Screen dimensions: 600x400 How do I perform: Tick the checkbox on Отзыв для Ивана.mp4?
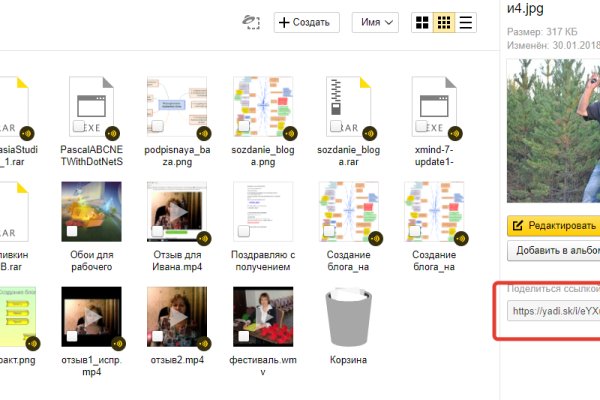point(157,231)
